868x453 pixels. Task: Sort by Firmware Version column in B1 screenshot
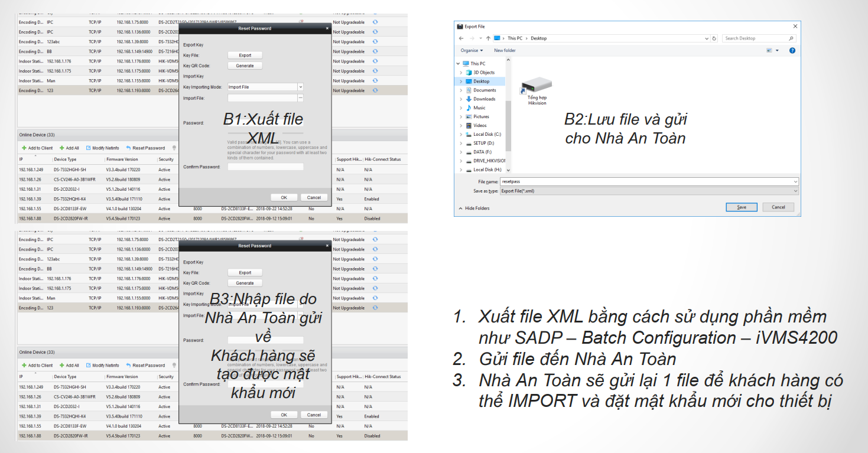coord(121,159)
